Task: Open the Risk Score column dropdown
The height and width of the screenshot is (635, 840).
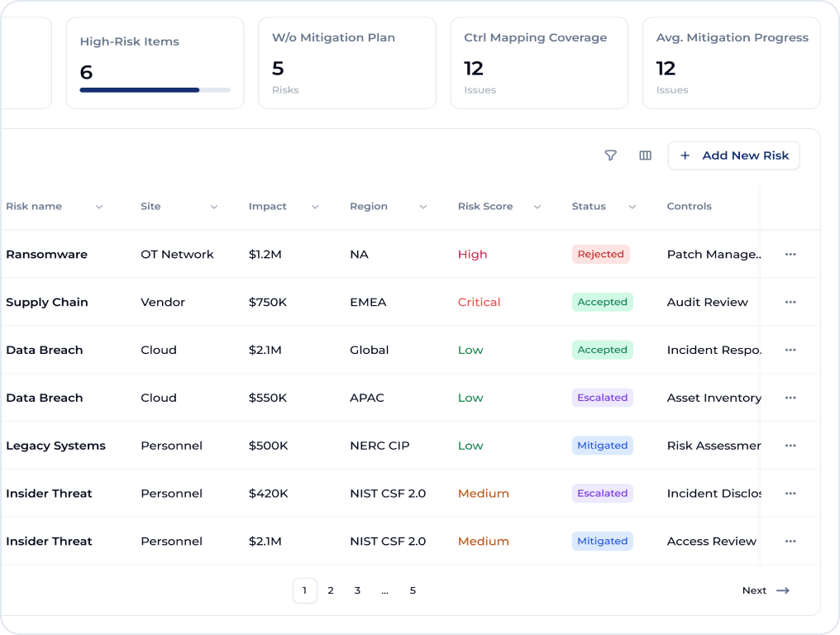Action: click(x=537, y=207)
